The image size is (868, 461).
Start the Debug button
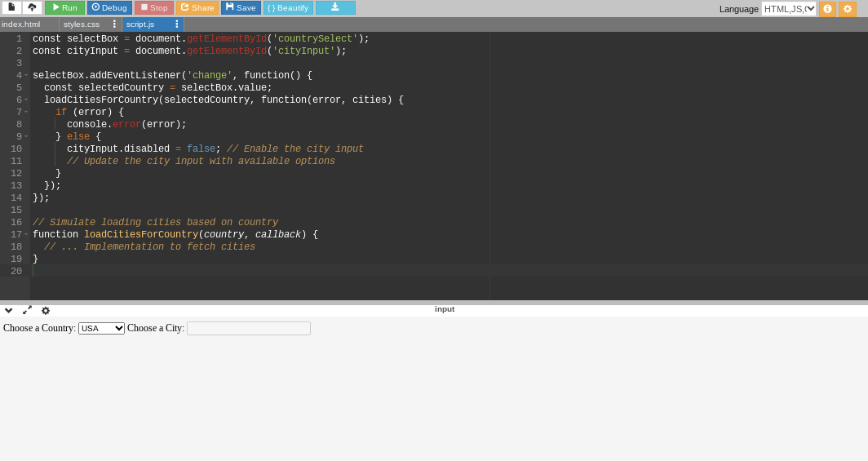click(x=109, y=7)
